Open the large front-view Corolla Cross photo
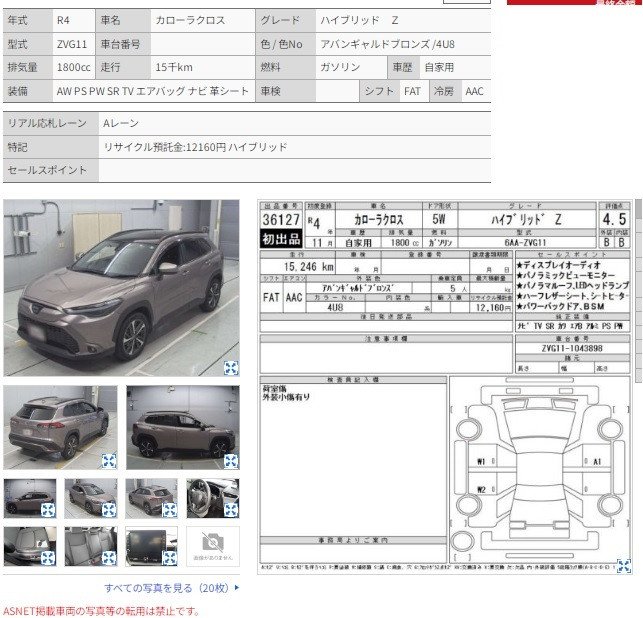643x618 pixels. click(121, 288)
